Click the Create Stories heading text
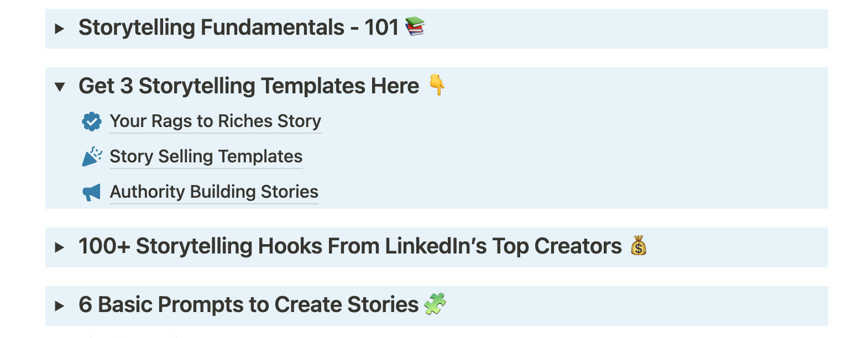Screen dimensions: 868x338 coord(347,305)
